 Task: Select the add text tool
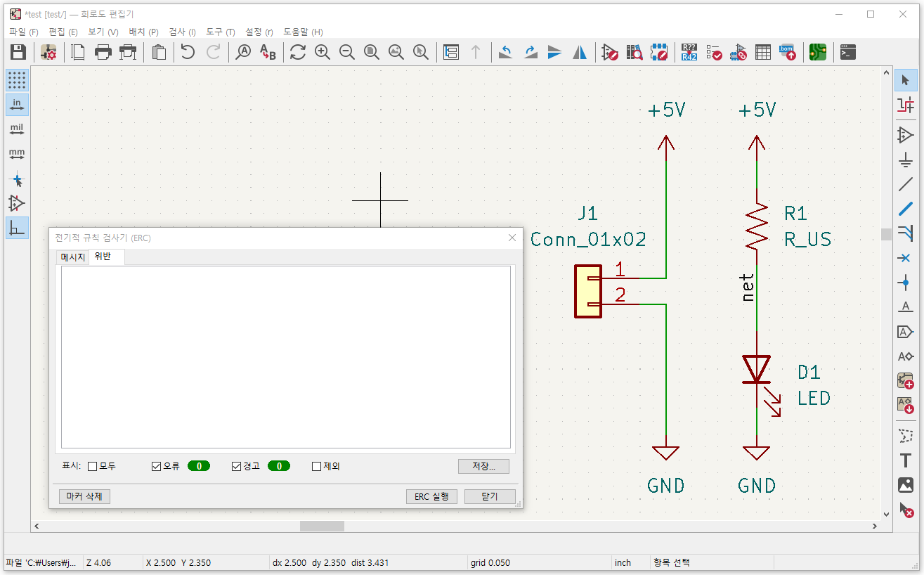(906, 460)
